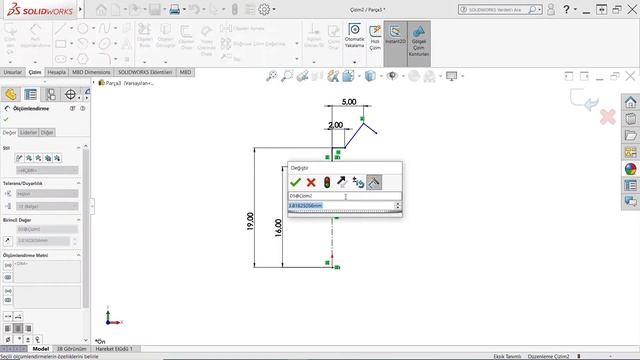Open the MBD Dimensions ribbon tab
The height and width of the screenshot is (360, 640).
click(x=91, y=72)
